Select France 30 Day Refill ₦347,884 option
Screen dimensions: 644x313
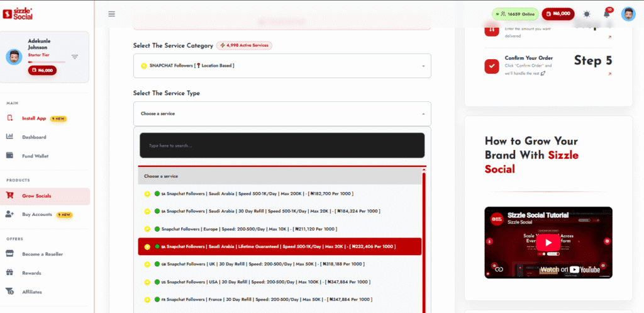(x=280, y=299)
